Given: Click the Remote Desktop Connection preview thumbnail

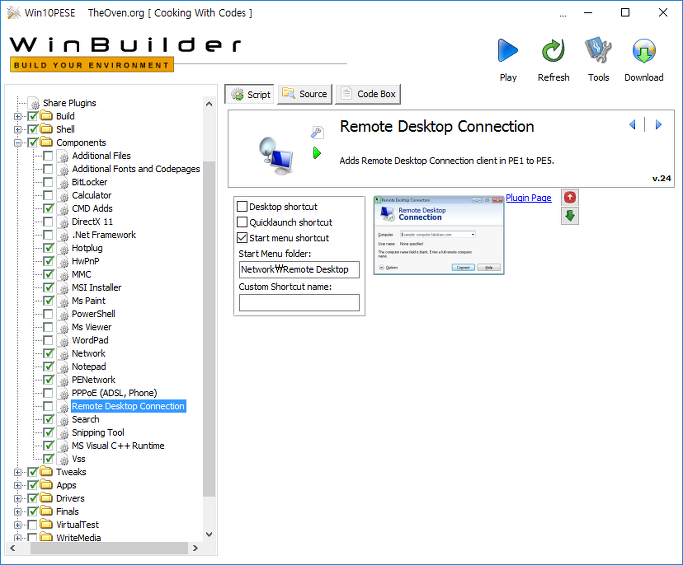Looking at the screenshot, I should pos(439,235).
